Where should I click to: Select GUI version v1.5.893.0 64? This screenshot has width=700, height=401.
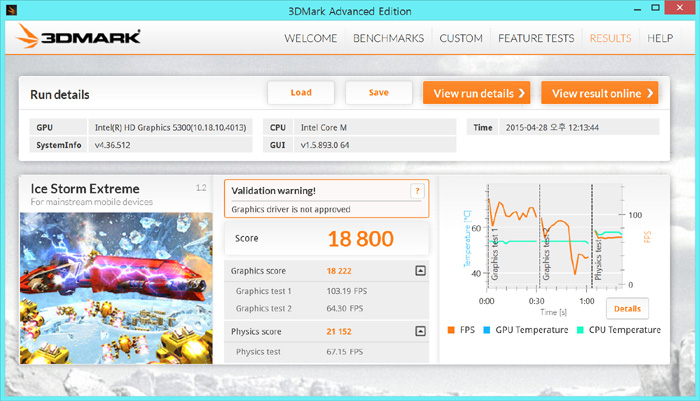coord(375,145)
